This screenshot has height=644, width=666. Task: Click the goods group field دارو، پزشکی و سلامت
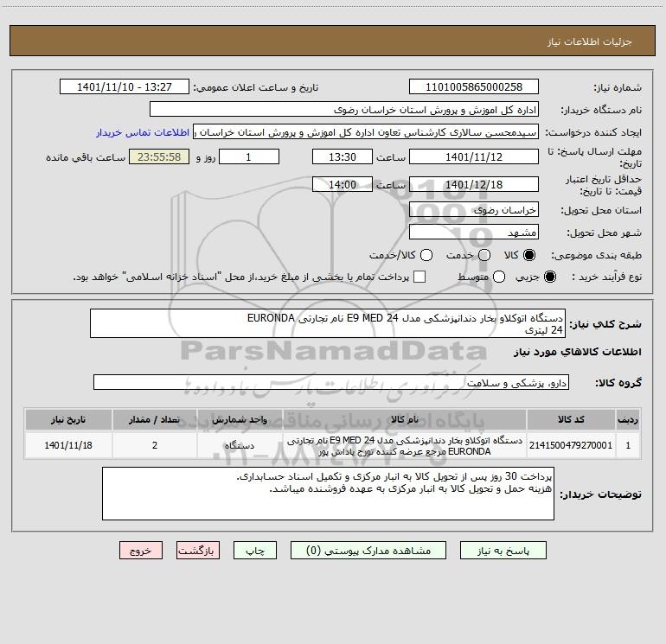click(331, 382)
